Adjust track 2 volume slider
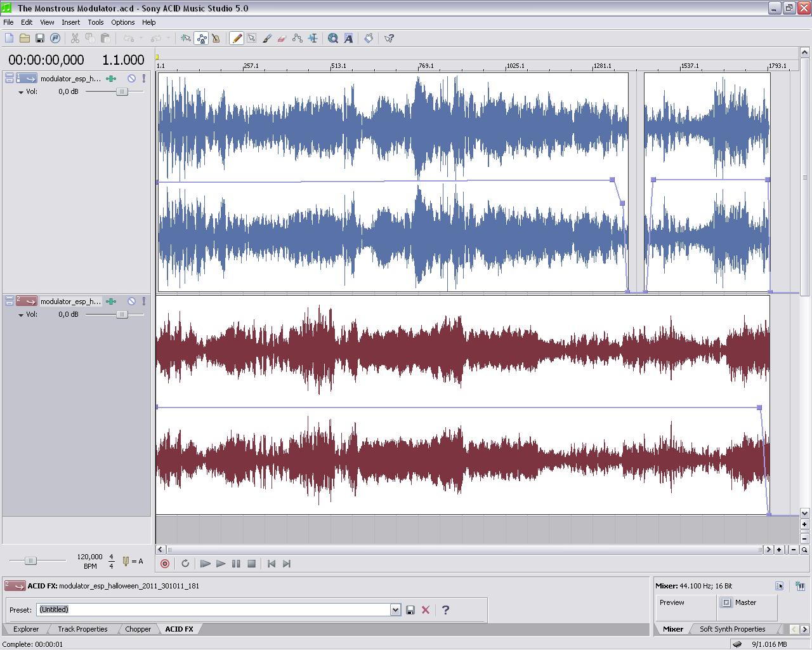812x650 pixels. pos(122,315)
